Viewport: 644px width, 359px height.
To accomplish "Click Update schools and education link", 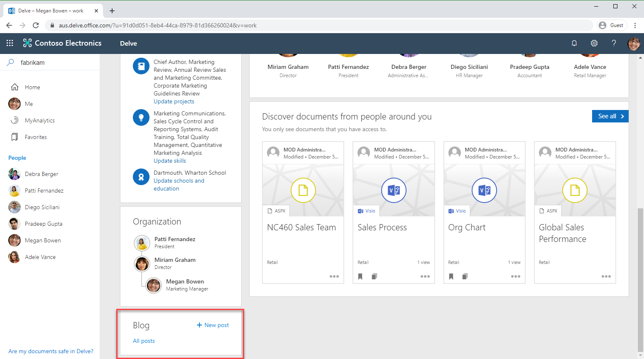I will 179,185.
